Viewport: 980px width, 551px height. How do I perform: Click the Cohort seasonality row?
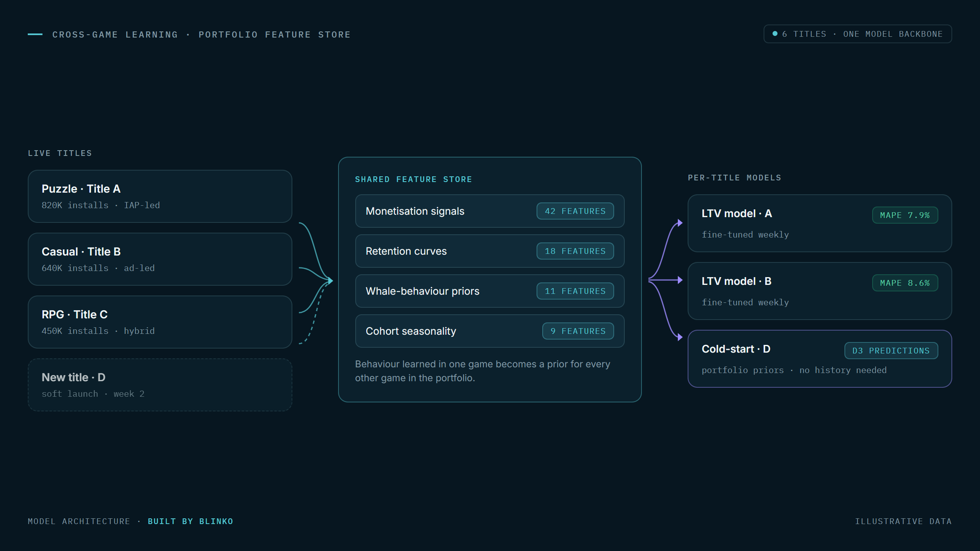pyautogui.click(x=490, y=331)
